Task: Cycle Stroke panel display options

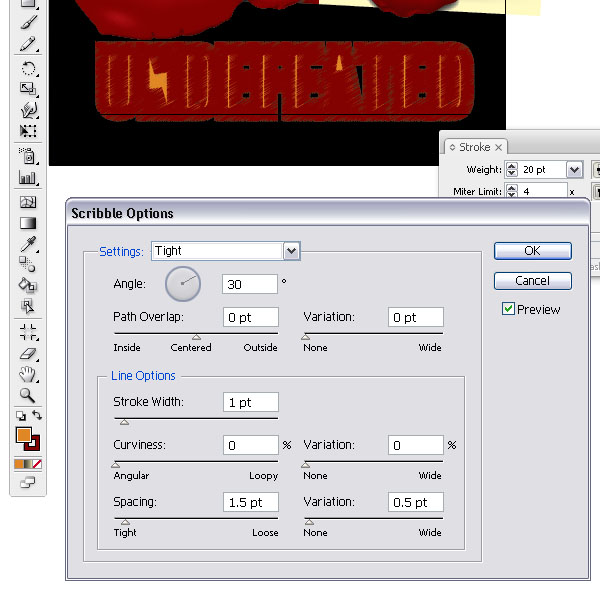Action: (452, 147)
